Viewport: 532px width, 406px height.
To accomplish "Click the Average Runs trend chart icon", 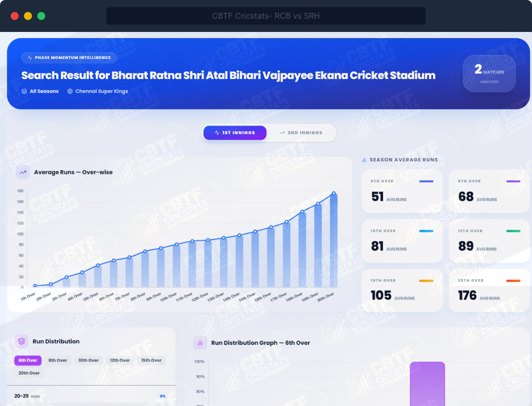I will click(23, 172).
